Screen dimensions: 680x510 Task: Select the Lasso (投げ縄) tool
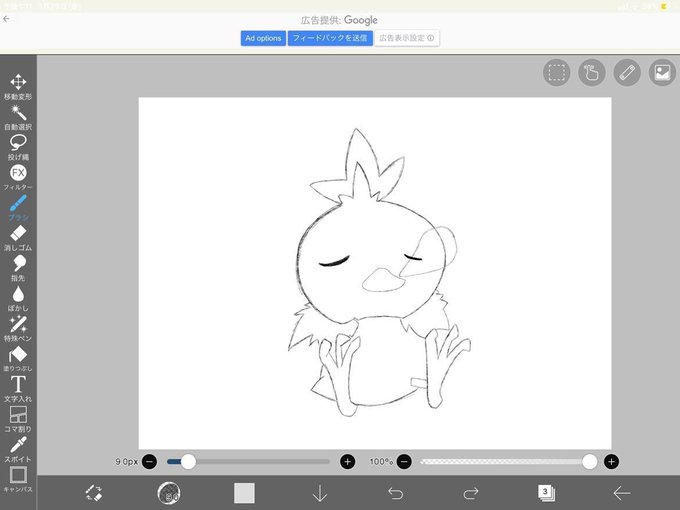[x=18, y=147]
